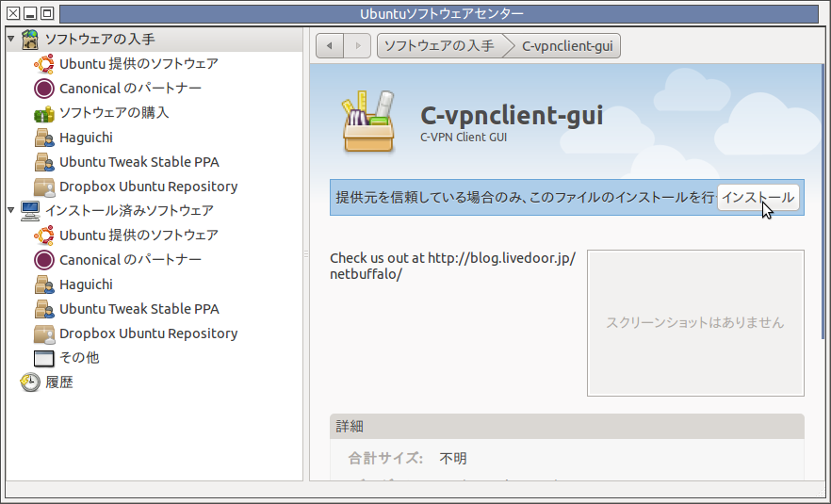Click the Haguichi icon under インストール済みソフトウェア
The image size is (831, 504).
pos(44,285)
